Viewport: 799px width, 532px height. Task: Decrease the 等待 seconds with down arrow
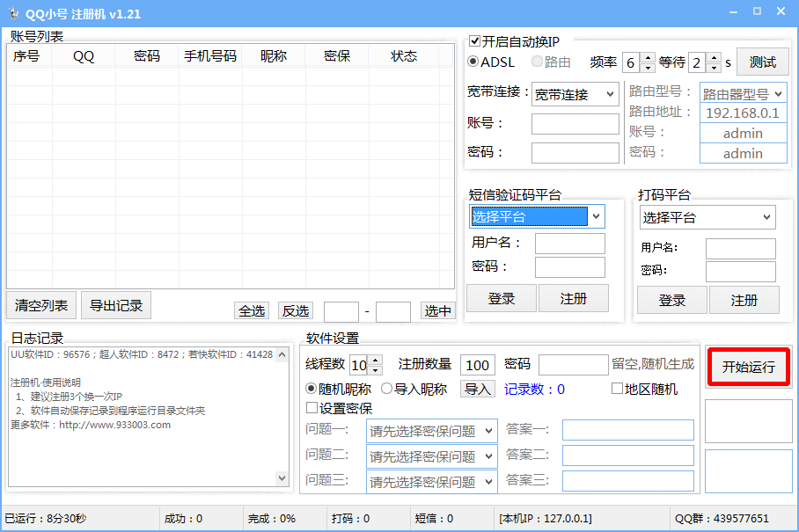(714, 67)
